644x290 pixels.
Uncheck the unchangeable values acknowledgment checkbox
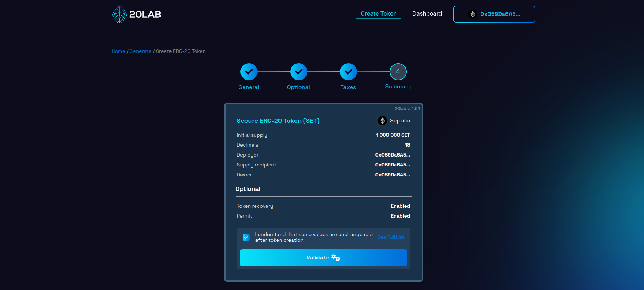[246, 237]
